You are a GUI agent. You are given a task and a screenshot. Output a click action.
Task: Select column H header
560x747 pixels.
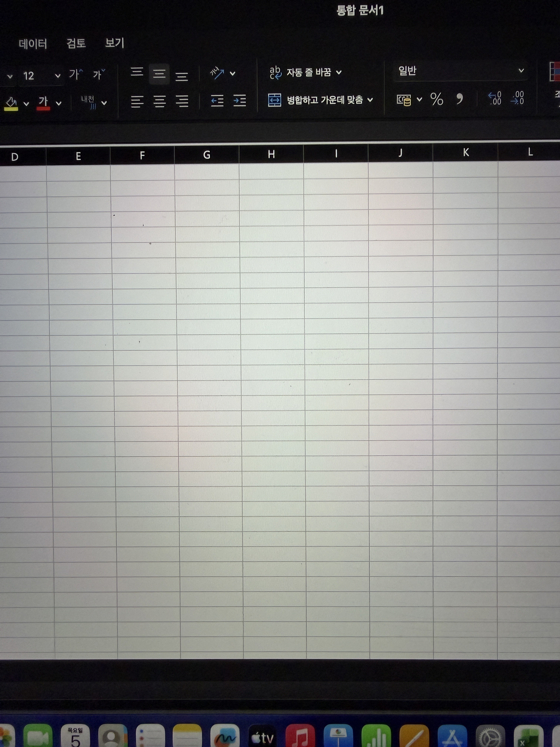[x=271, y=154]
